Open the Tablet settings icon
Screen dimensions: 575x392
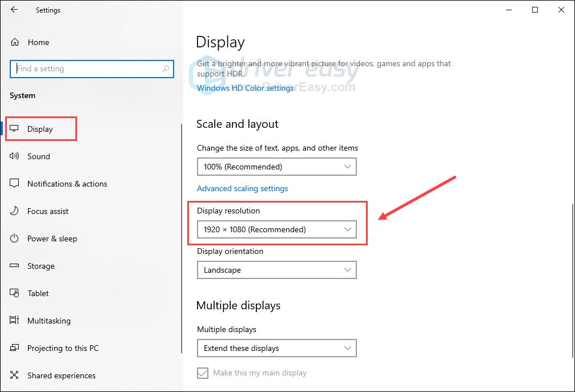point(15,293)
